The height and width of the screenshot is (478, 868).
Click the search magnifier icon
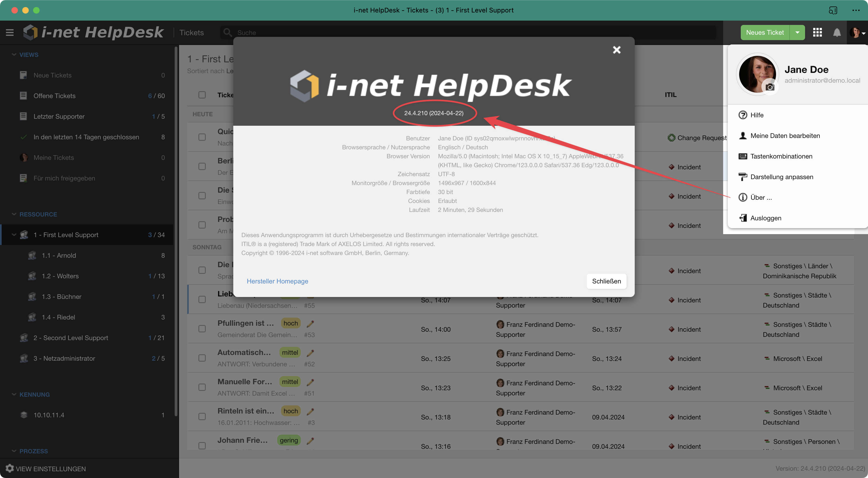(228, 33)
